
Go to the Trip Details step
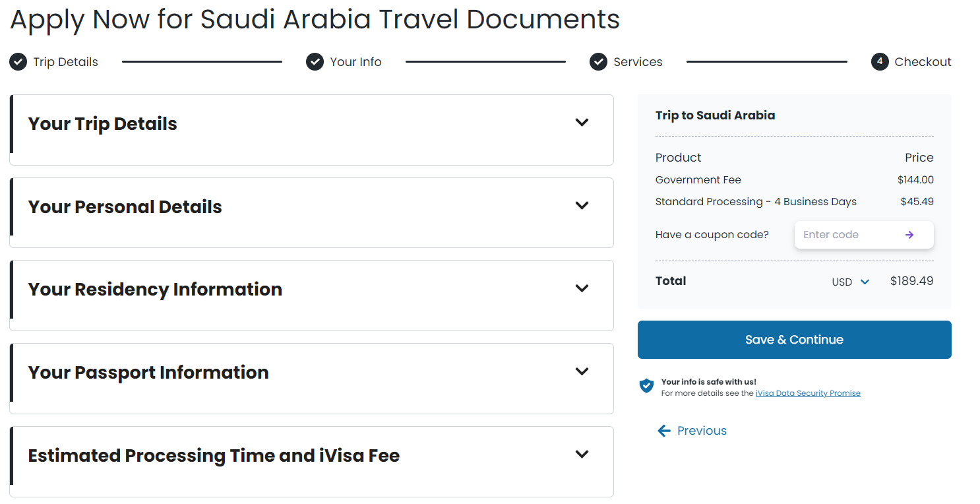(65, 62)
